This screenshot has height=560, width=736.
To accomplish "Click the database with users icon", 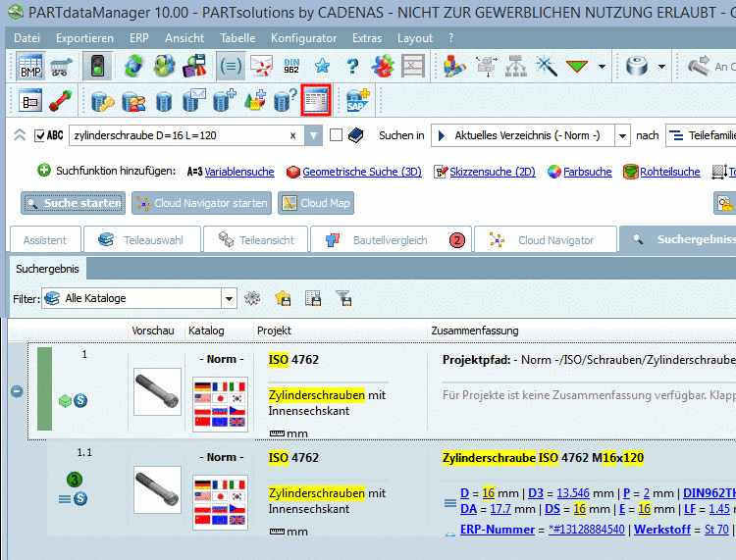I will tap(133, 101).
